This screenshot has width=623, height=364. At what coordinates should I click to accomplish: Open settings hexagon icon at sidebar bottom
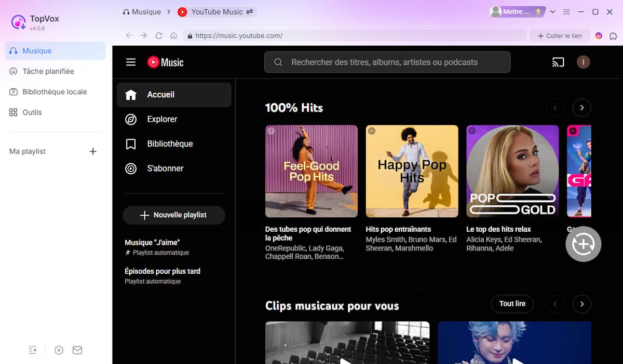(x=59, y=351)
